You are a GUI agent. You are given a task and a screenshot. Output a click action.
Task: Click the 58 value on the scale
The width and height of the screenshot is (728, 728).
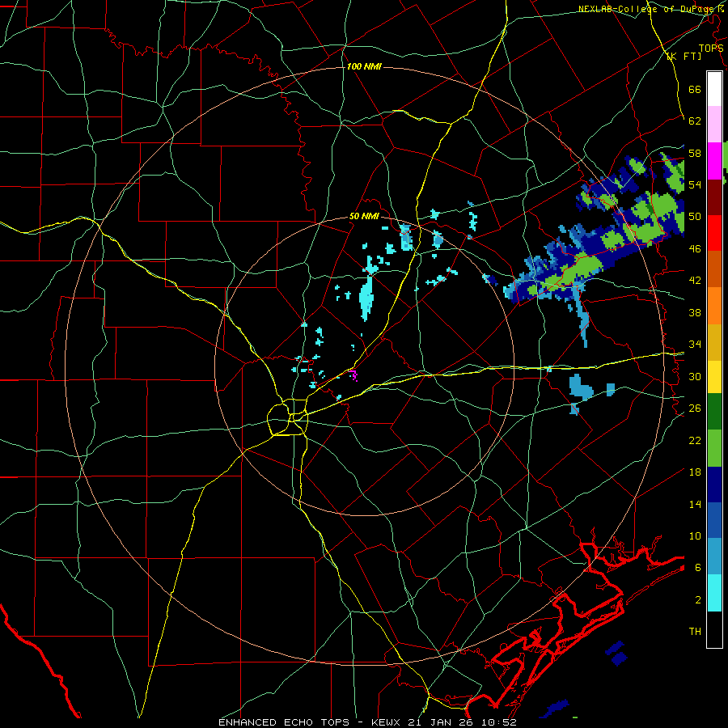pyautogui.click(x=695, y=153)
